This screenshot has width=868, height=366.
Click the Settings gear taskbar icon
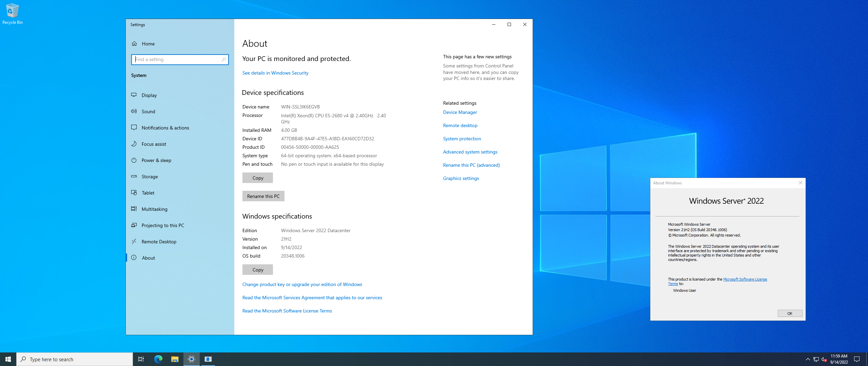pos(192,359)
